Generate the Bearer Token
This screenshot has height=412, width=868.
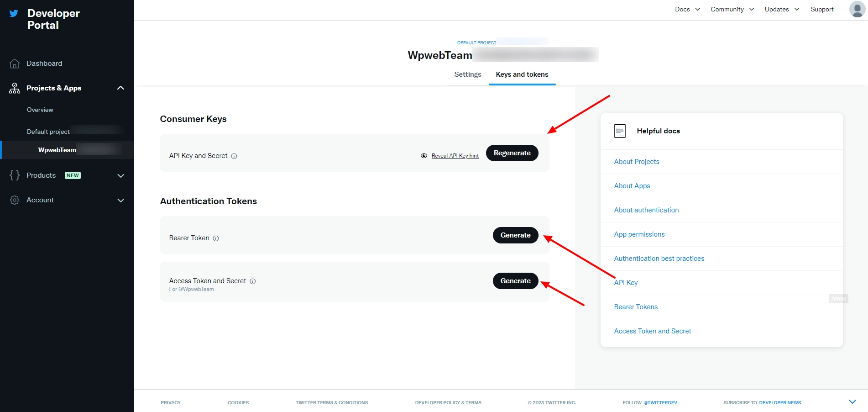click(516, 235)
